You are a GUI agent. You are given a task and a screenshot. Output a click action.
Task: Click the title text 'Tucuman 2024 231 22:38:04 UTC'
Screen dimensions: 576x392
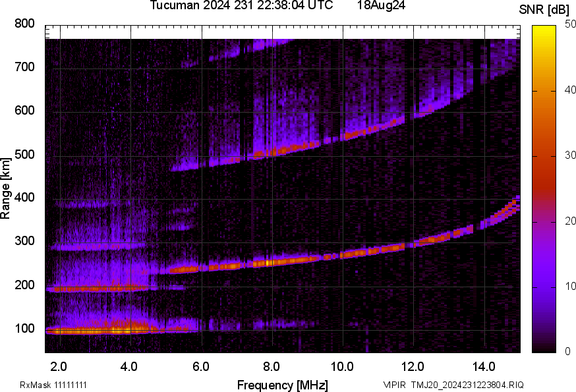click(x=241, y=5)
